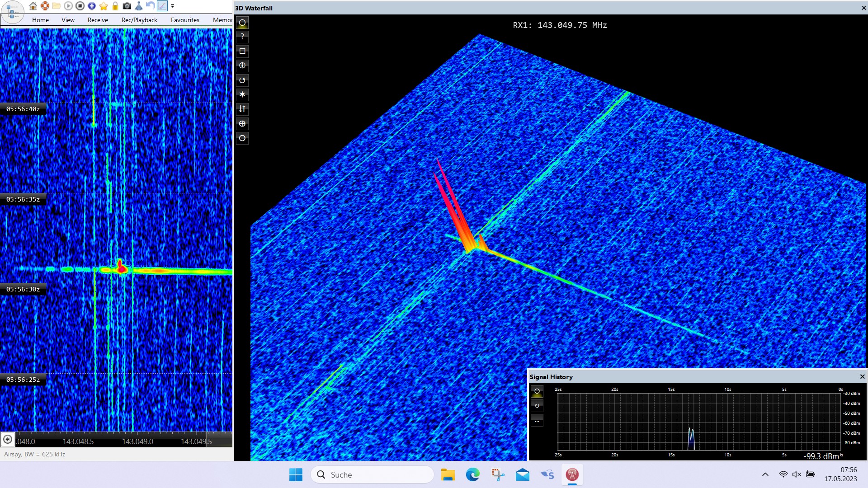Open the View ribbon tab
Image resolution: width=868 pixels, height=488 pixels.
tap(68, 20)
